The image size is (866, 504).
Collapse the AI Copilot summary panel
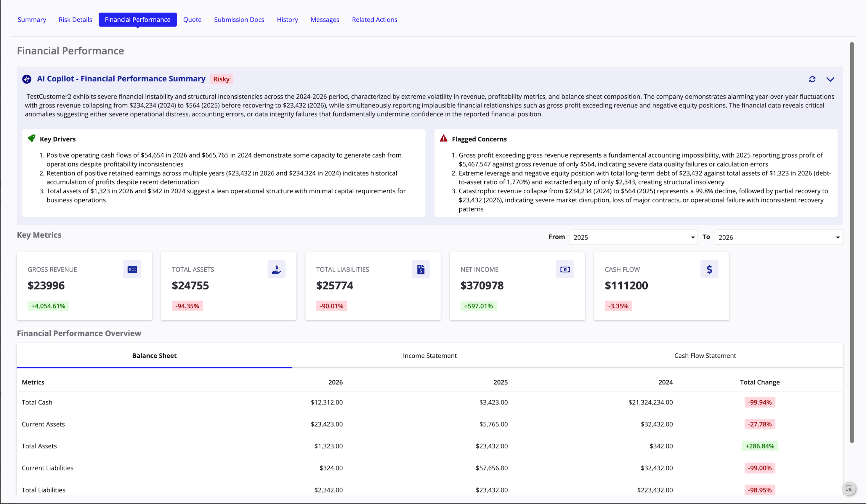tap(830, 79)
